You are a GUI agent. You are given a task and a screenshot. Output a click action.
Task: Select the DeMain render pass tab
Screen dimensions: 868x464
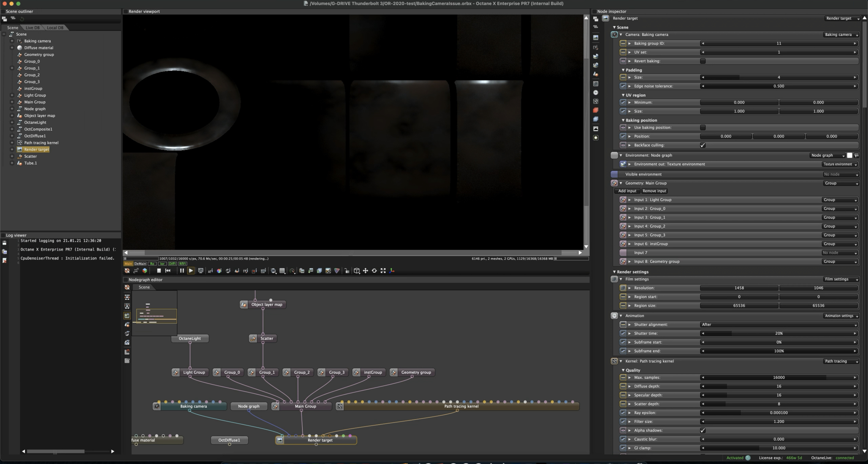click(x=140, y=264)
